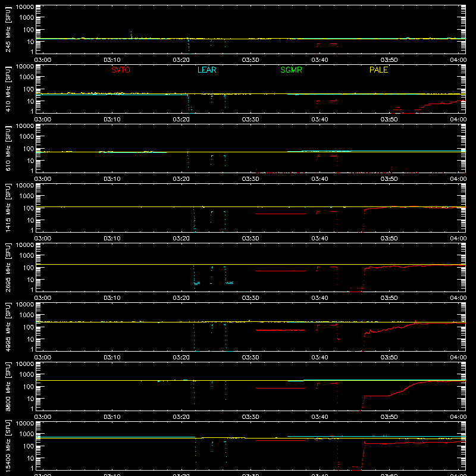
Task: Select the '1415 MHz [SFU]' axis label
Action: (8, 208)
